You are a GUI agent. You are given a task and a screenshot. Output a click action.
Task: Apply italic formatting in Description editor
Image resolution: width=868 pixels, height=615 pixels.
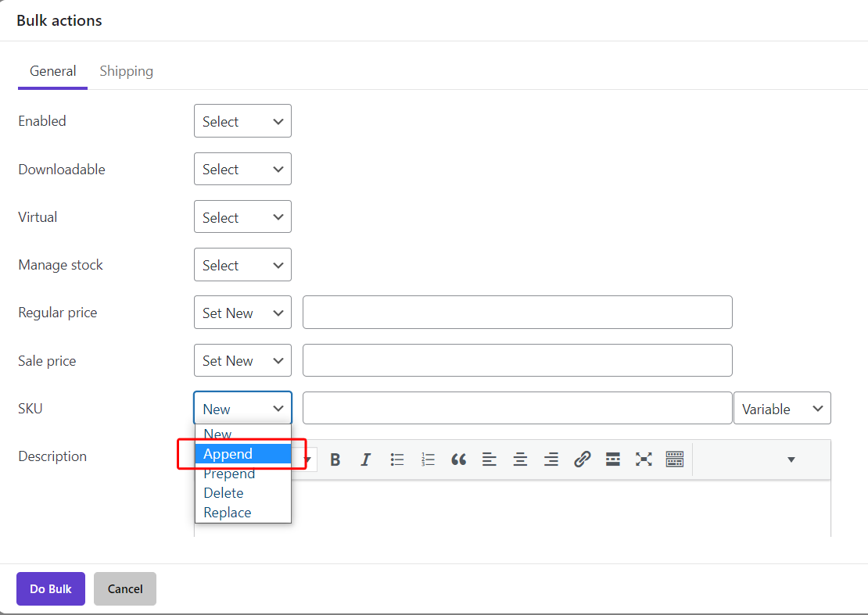tap(365, 459)
